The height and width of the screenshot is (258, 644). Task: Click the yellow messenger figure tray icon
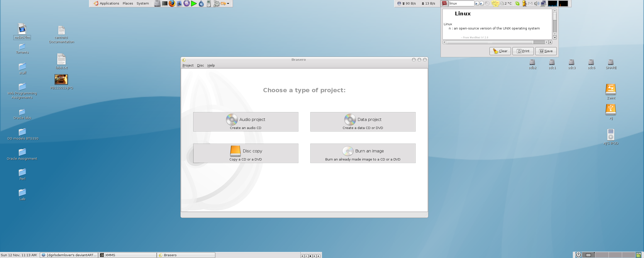524,4
